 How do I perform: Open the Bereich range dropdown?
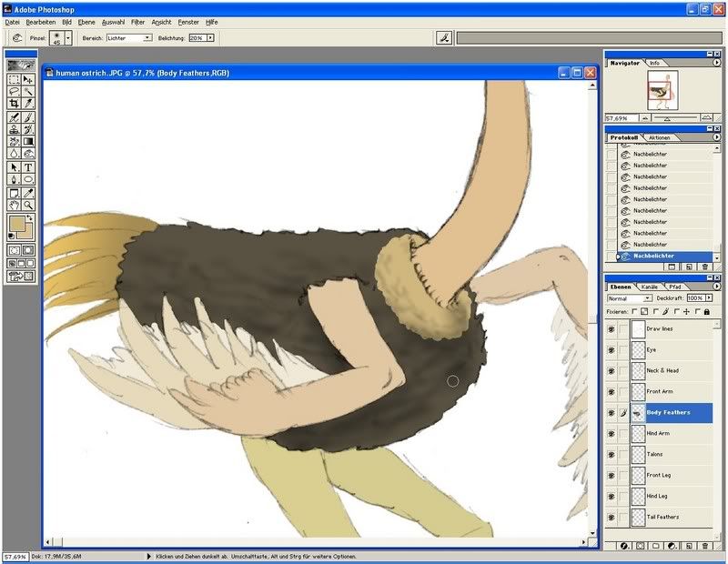(x=147, y=38)
